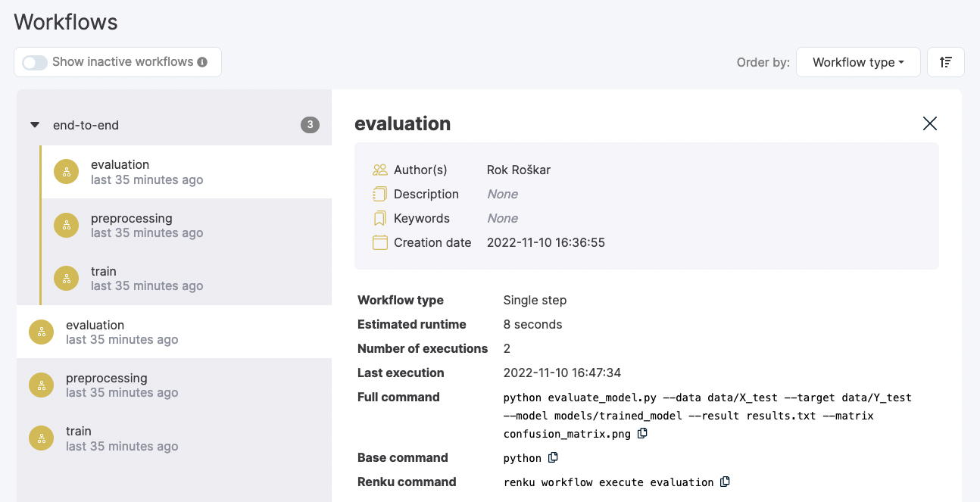Click estimated runtime value 8 seconds
980x502 pixels.
533,324
